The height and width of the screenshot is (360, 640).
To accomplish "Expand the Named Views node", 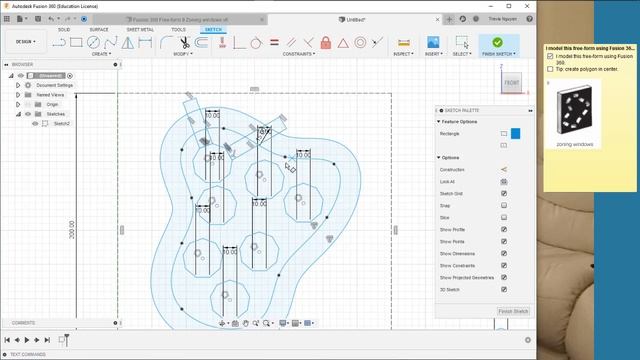I will (18, 95).
